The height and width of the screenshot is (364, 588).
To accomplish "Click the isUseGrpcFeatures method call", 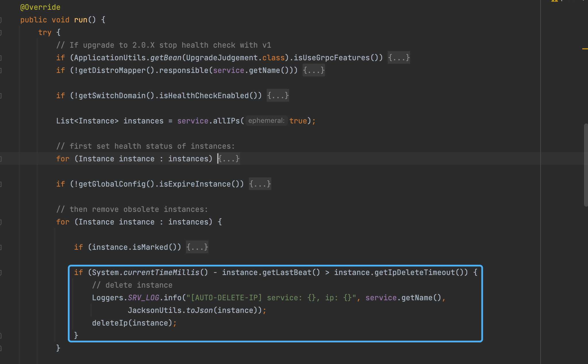I will pos(332,58).
